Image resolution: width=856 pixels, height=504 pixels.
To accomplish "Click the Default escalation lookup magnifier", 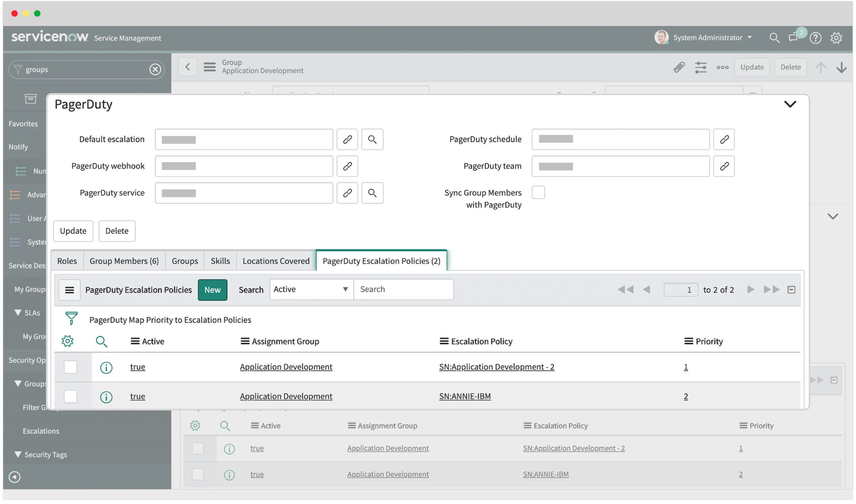I will pyautogui.click(x=372, y=139).
